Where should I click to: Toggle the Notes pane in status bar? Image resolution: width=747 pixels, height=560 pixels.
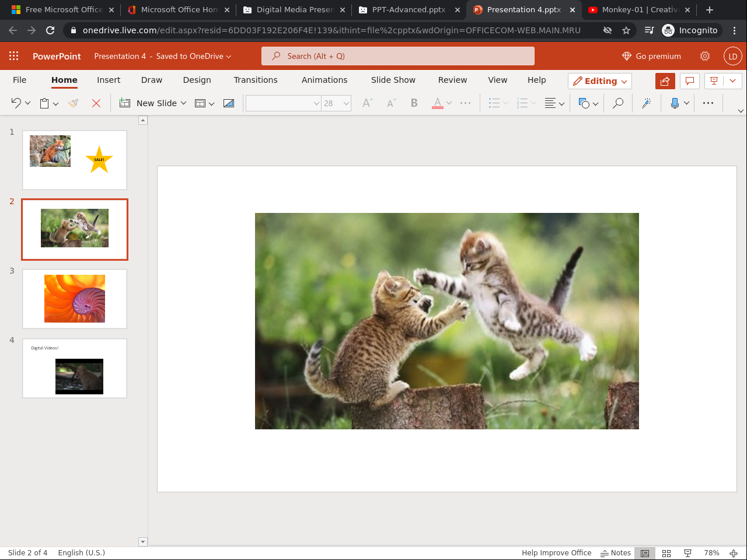[616, 553]
